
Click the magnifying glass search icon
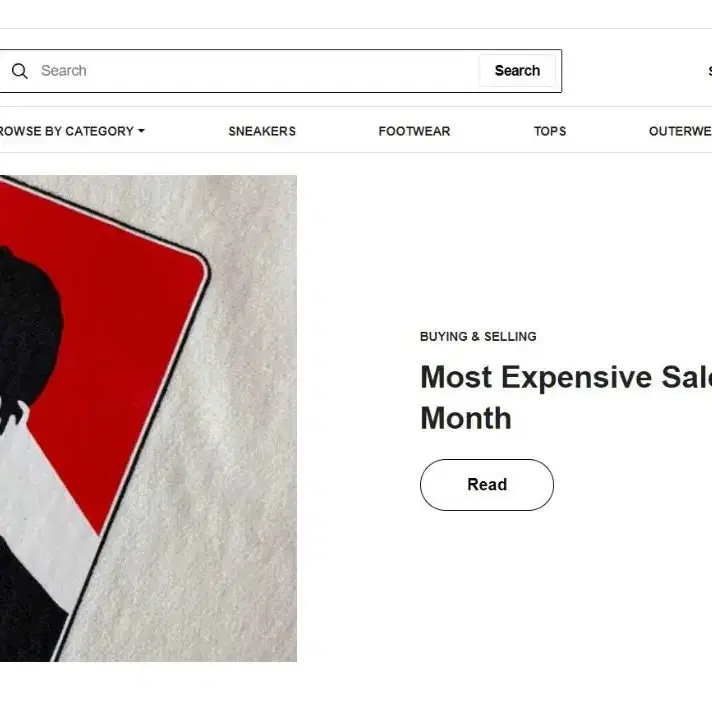20,71
